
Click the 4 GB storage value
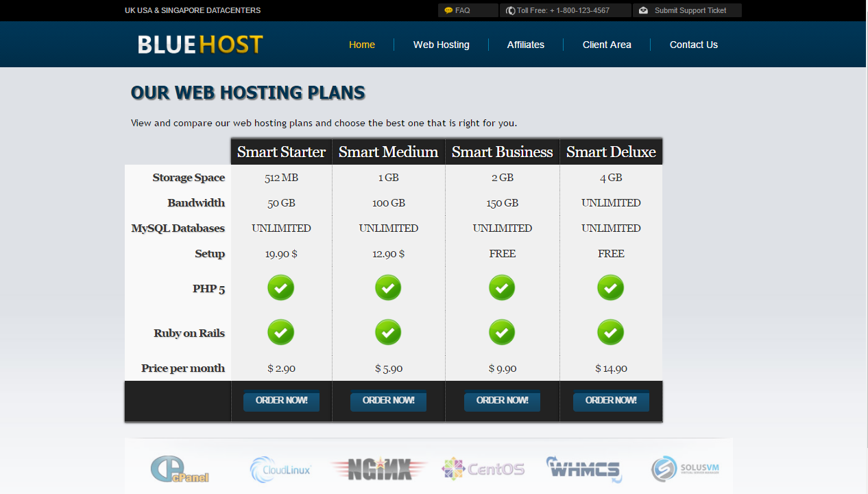[611, 178]
